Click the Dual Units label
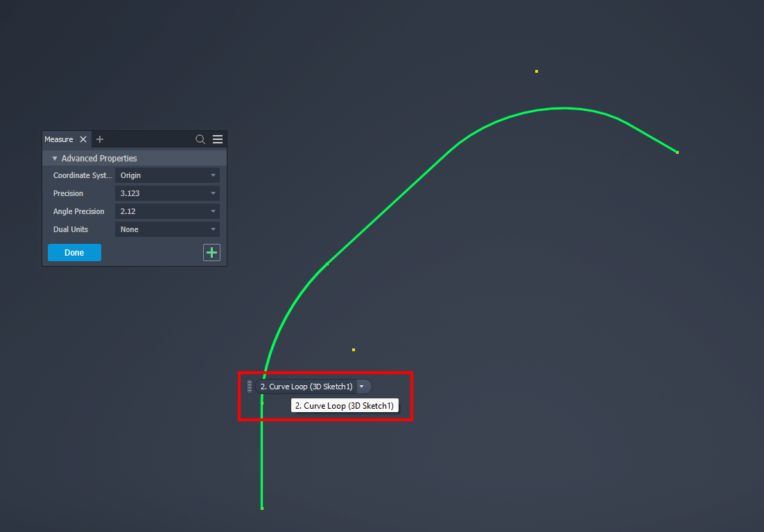This screenshot has width=764, height=532. pyautogui.click(x=71, y=229)
